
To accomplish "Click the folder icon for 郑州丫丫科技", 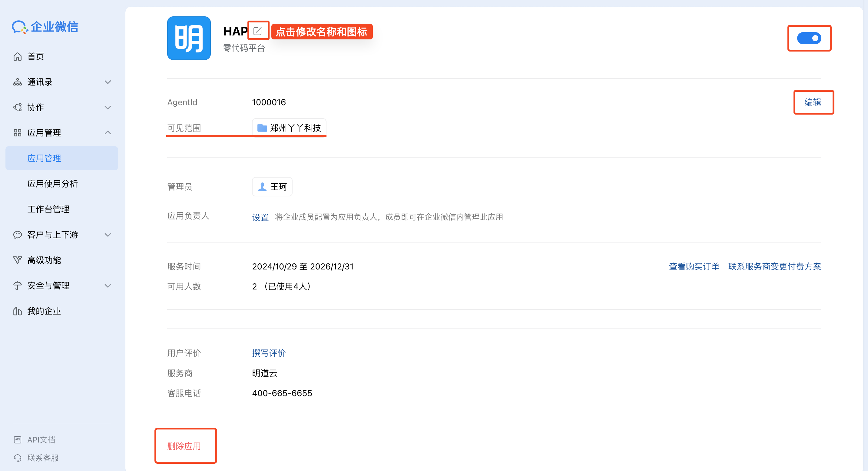I will pos(262,128).
